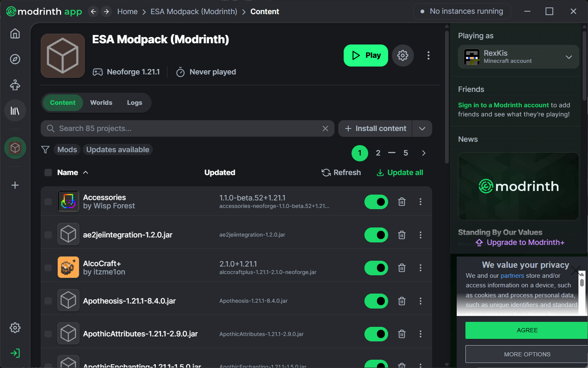
Task: Open the Discover compass icon
Action: (15, 59)
